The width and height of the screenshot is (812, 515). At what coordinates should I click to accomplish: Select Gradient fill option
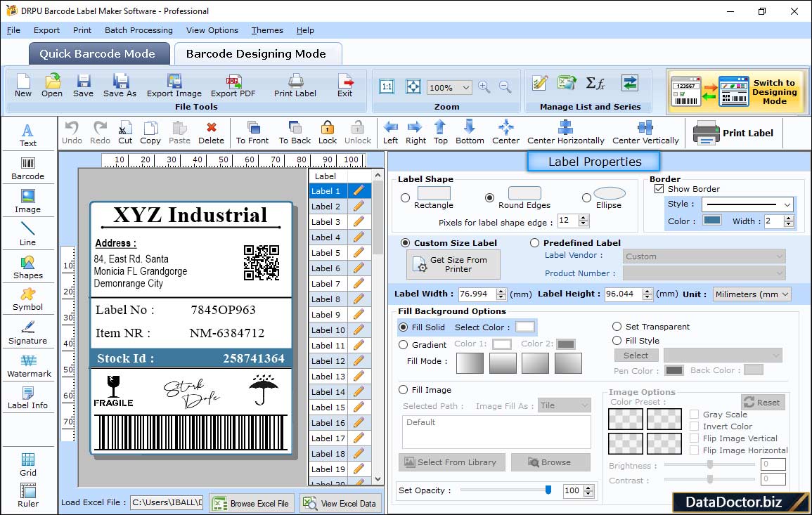[404, 345]
